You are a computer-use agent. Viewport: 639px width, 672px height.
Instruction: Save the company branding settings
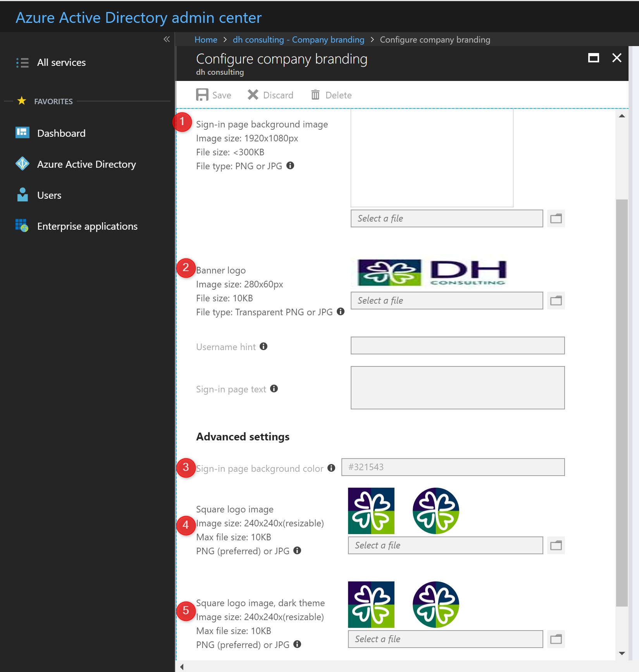click(214, 95)
